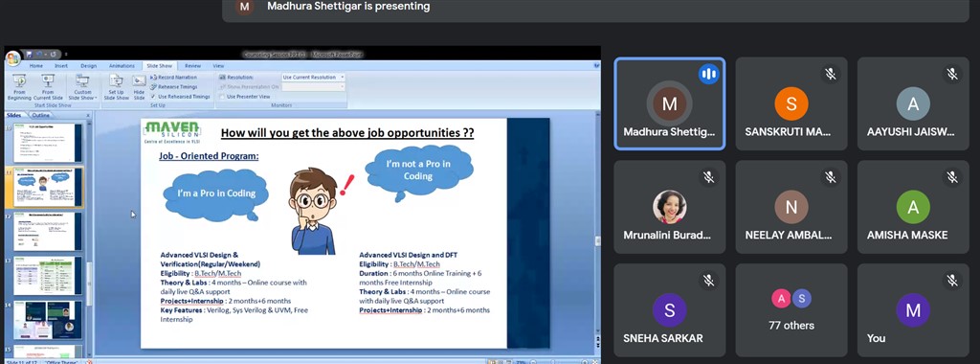Close the Slides/Outline pane
This screenshot has height=364, width=980.
[88, 115]
